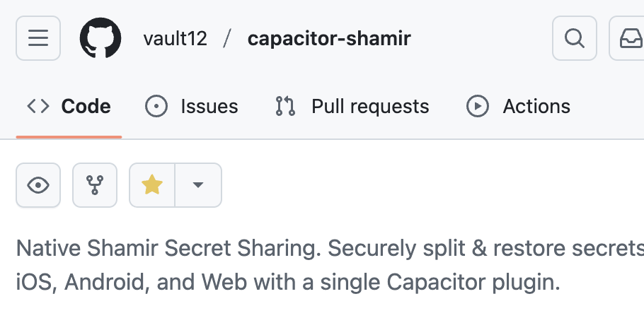Go to the Actions tab label
The width and height of the screenshot is (644, 318).
coord(536,107)
